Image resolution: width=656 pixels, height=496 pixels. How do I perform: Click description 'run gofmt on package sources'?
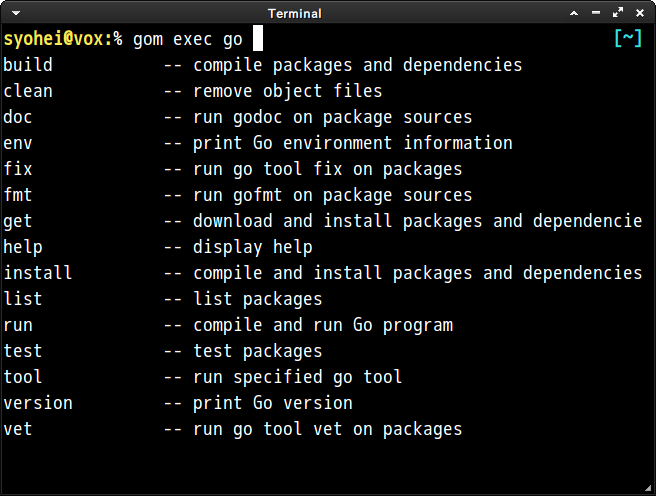point(333,195)
